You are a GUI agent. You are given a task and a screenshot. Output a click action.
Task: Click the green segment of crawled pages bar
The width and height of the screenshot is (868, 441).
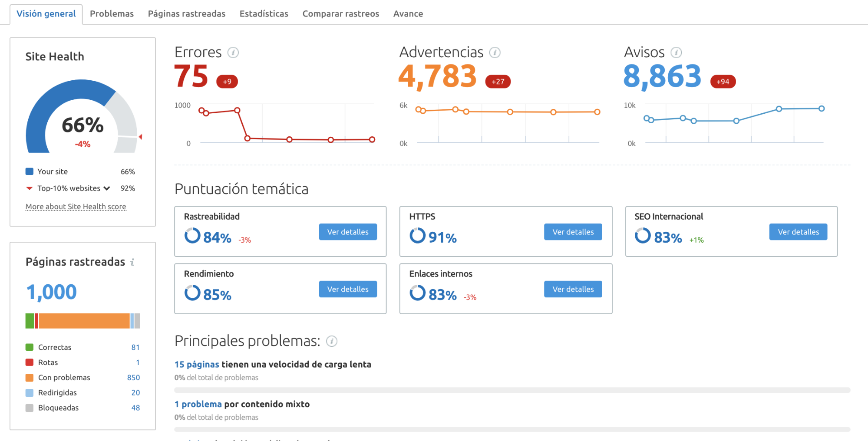pyautogui.click(x=30, y=321)
